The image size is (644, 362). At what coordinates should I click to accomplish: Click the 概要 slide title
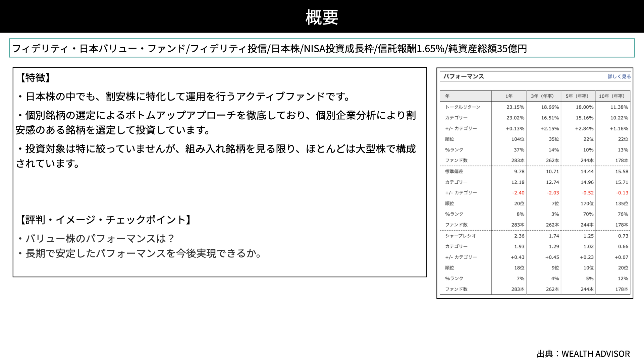[x=322, y=17]
